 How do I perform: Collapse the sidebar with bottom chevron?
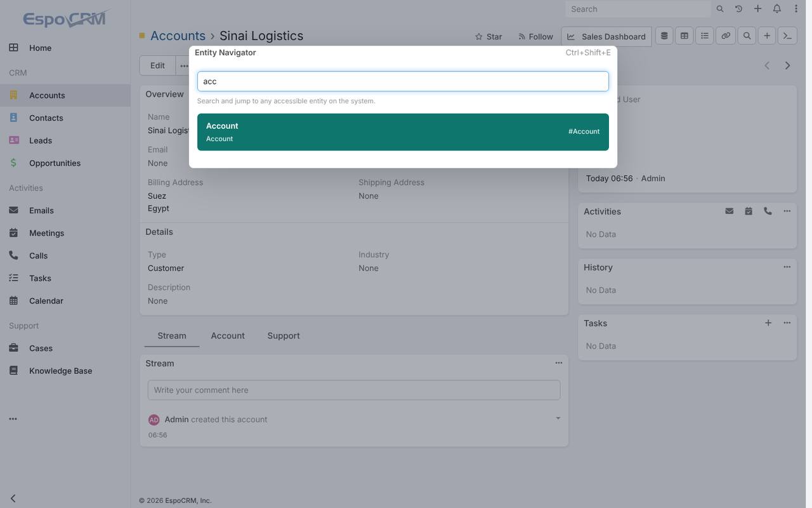[13, 498]
